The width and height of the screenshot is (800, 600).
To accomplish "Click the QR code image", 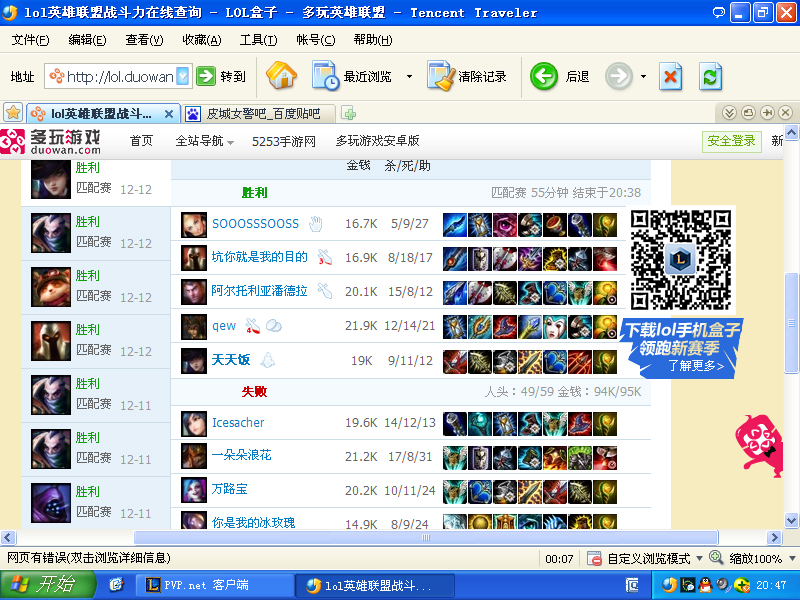I will tap(681, 260).
